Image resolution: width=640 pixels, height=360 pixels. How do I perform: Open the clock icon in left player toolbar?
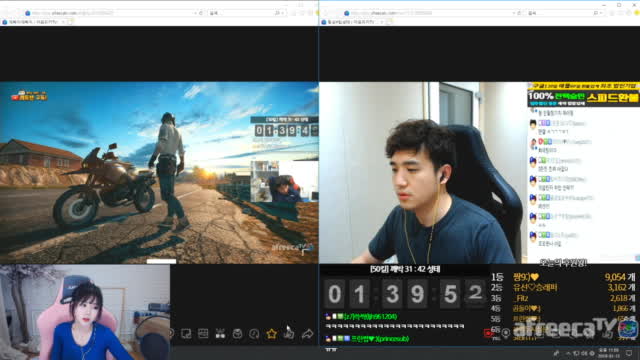(x=254, y=334)
